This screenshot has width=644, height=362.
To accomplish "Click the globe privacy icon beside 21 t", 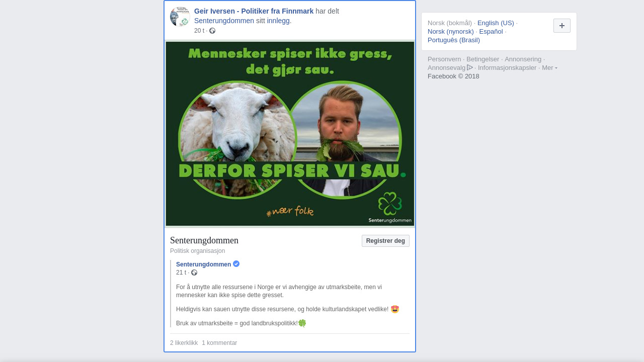I will 194,273.
